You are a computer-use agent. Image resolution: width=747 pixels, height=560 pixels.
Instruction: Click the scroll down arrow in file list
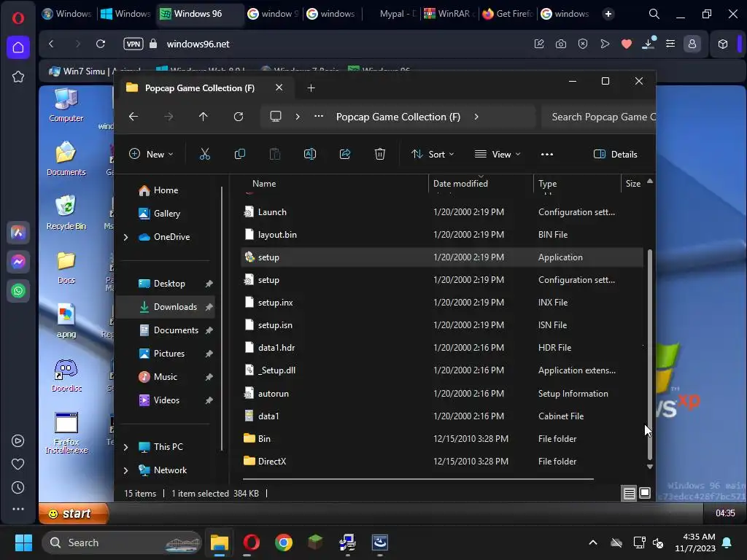[650, 467]
